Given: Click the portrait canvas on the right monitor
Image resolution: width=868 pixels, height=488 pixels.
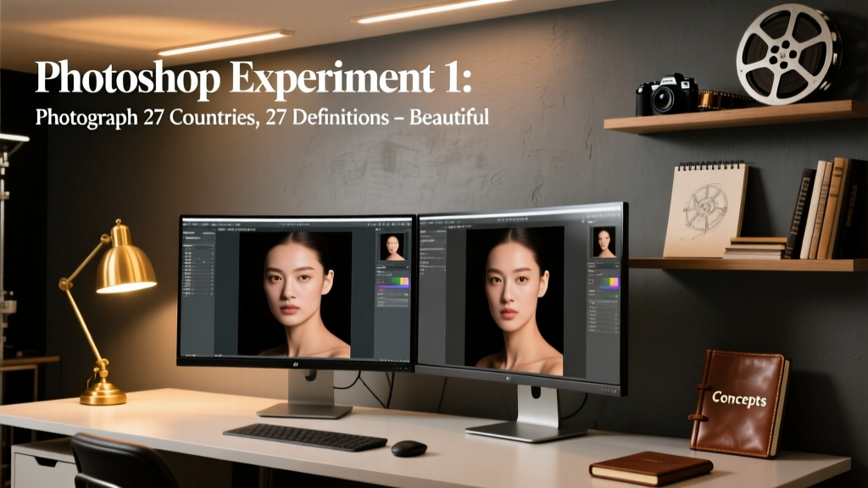Looking at the screenshot, I should (x=514, y=302).
